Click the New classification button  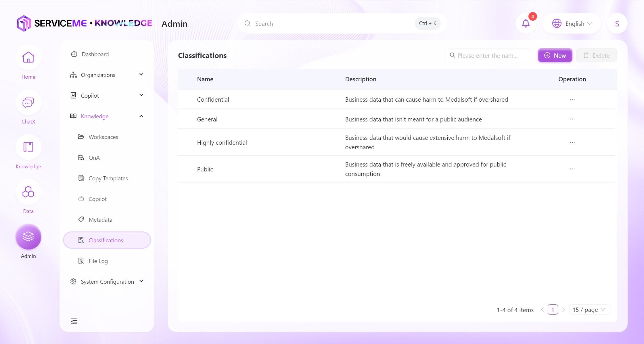[x=555, y=55]
